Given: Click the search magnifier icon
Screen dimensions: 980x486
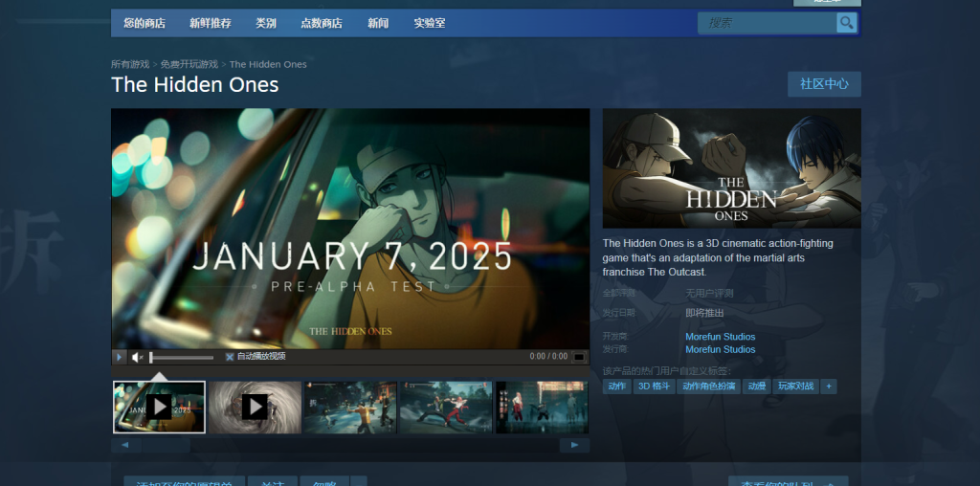Looking at the screenshot, I should pos(846,23).
